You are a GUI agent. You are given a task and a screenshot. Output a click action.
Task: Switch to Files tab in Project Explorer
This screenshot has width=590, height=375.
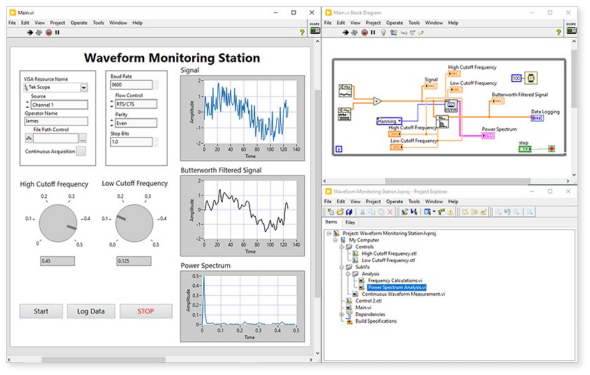[350, 222]
